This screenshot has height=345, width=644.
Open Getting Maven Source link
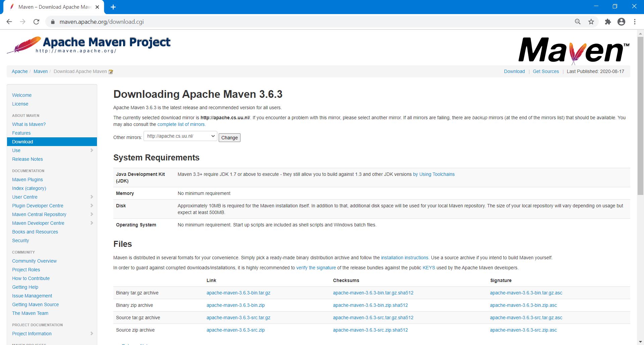click(x=35, y=304)
